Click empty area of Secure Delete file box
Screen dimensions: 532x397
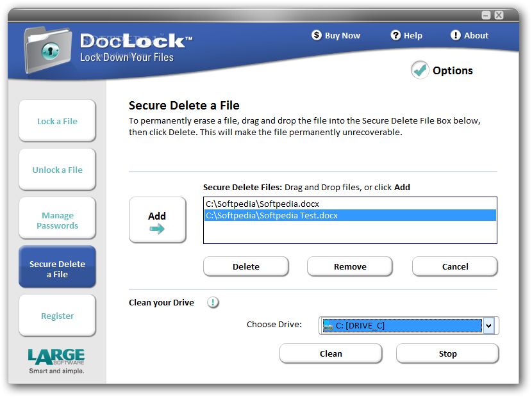(x=350, y=232)
